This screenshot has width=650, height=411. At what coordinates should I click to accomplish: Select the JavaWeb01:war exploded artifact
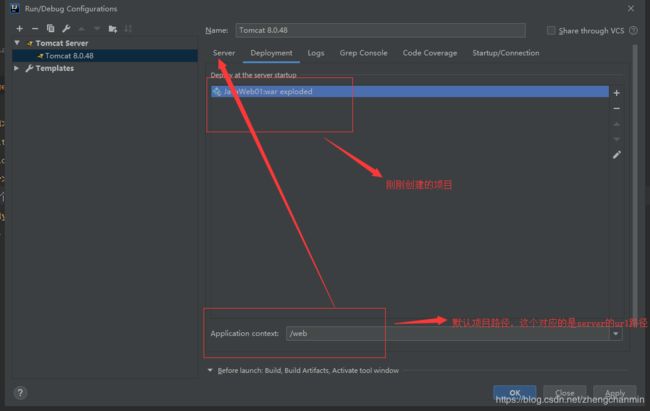(x=410, y=92)
